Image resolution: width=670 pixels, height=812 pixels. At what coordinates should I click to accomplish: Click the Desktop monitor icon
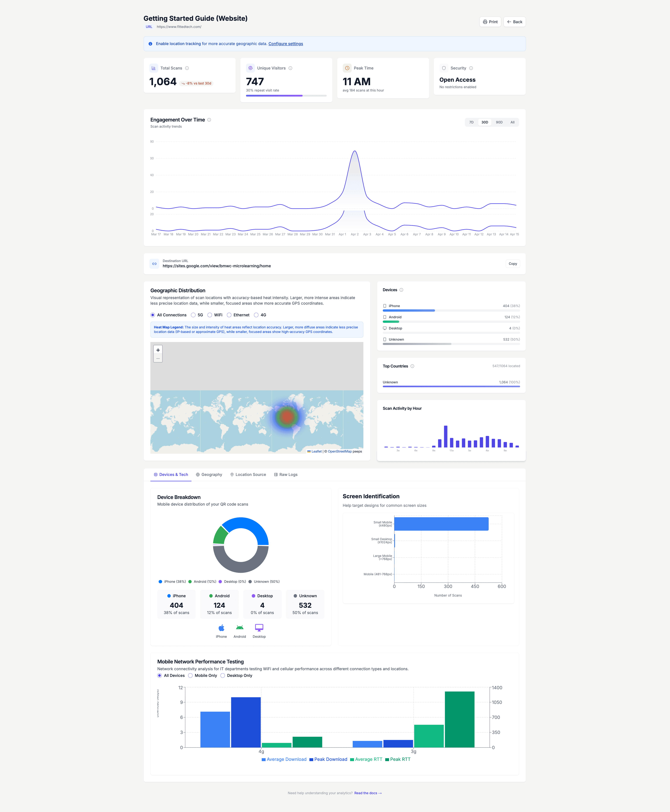(259, 627)
